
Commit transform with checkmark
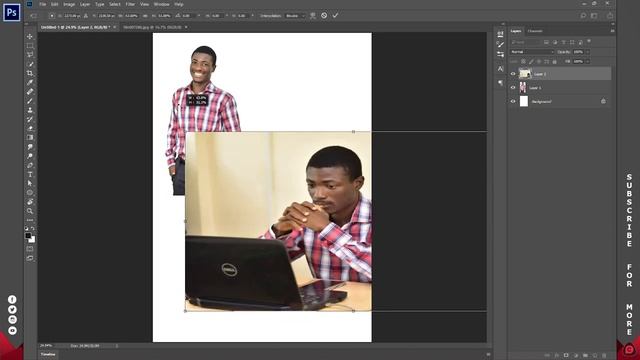(335, 16)
